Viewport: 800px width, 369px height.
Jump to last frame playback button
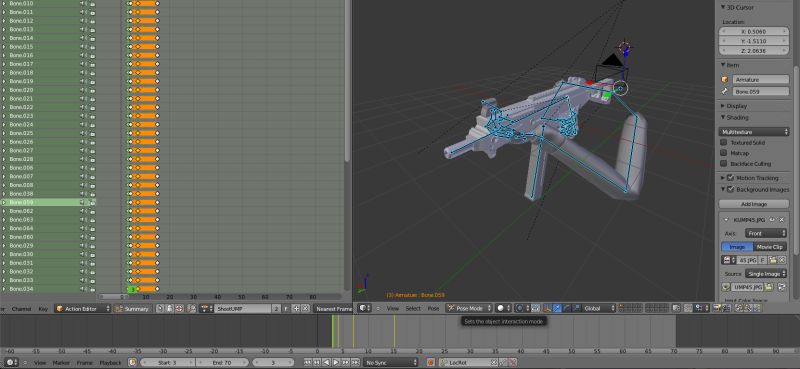[x=356, y=362]
